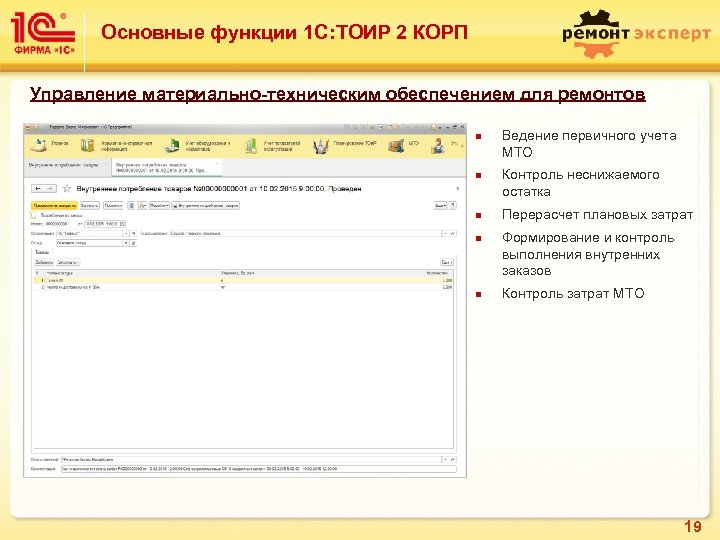
Task: Select table row 1 nomenclature cell
Action: (x=132, y=280)
